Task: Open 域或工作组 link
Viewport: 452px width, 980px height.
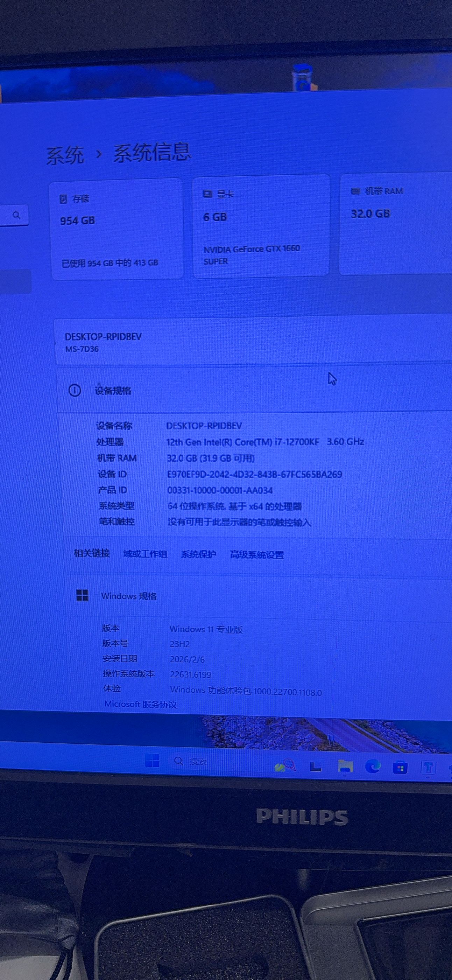Action: pos(145,554)
